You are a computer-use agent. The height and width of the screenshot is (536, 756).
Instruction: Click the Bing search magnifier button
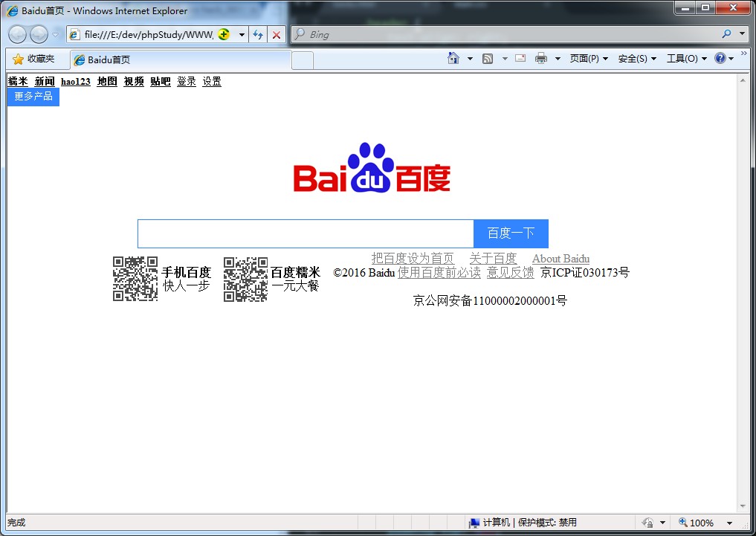726,33
